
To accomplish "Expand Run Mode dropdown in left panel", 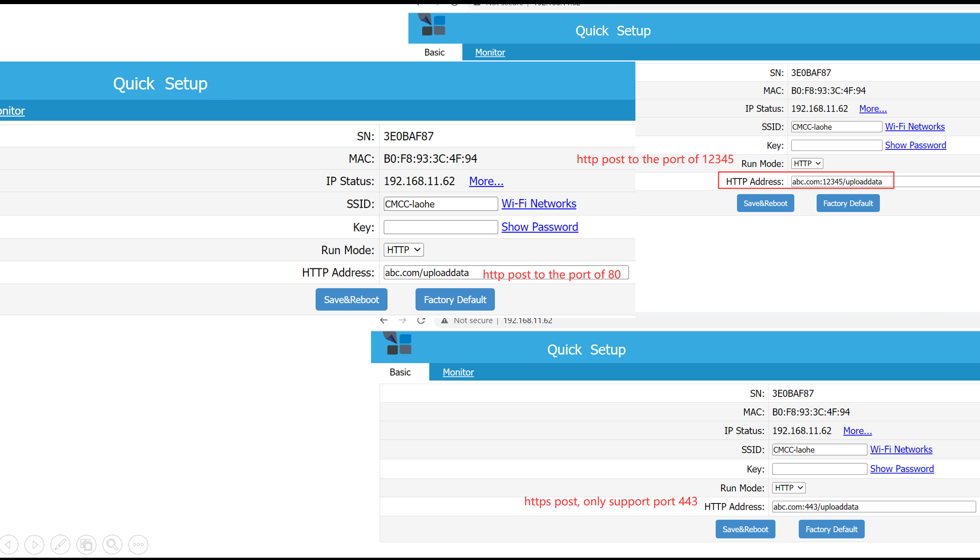I will point(403,250).
